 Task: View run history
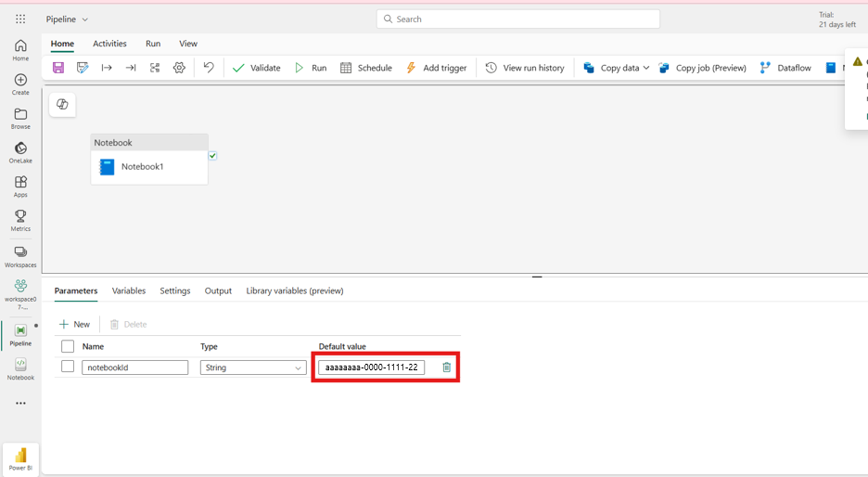(x=525, y=68)
